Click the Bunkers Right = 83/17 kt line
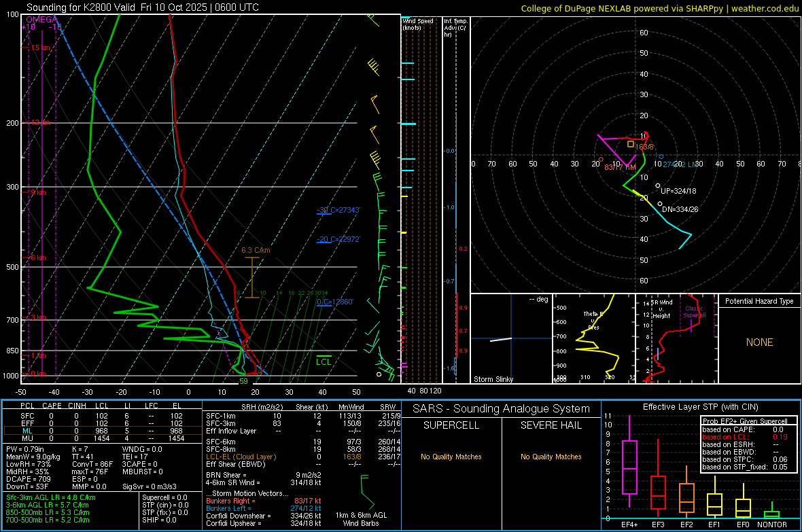Screen dimensions: 802x532 pyautogui.click(x=264, y=501)
